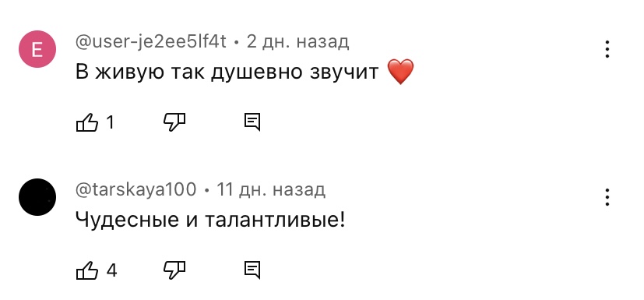Click the text 'В живую так душевно звучит'
Image resolution: width=644 pixels, height=300 pixels.
[227, 72]
